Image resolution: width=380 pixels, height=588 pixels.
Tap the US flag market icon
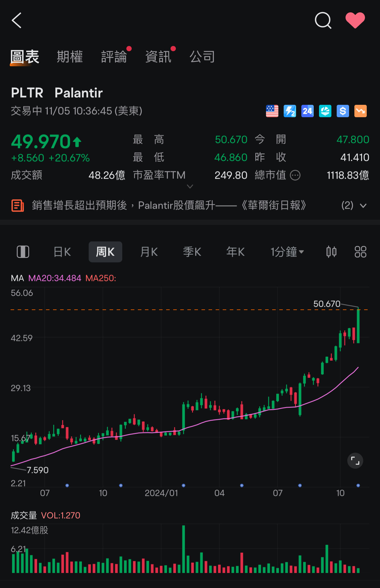pyautogui.click(x=272, y=111)
